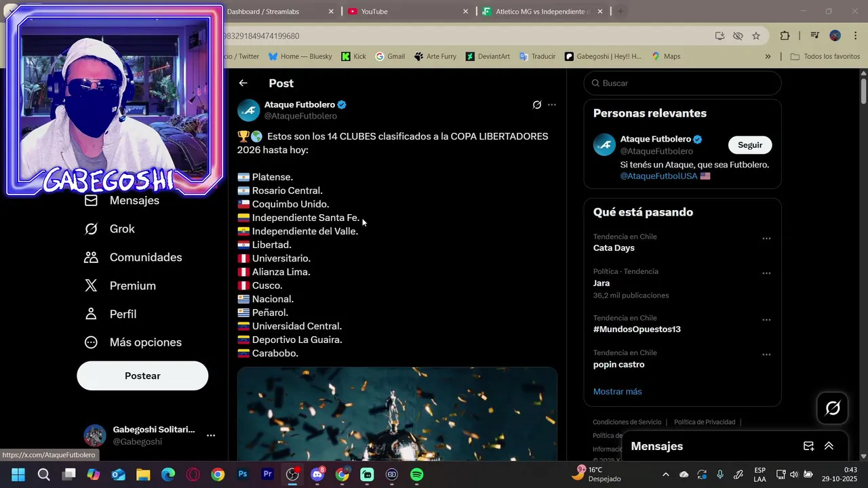Image resolution: width=868 pixels, height=488 pixels.
Task: Open the post's three-dot menu
Action: [x=552, y=104]
